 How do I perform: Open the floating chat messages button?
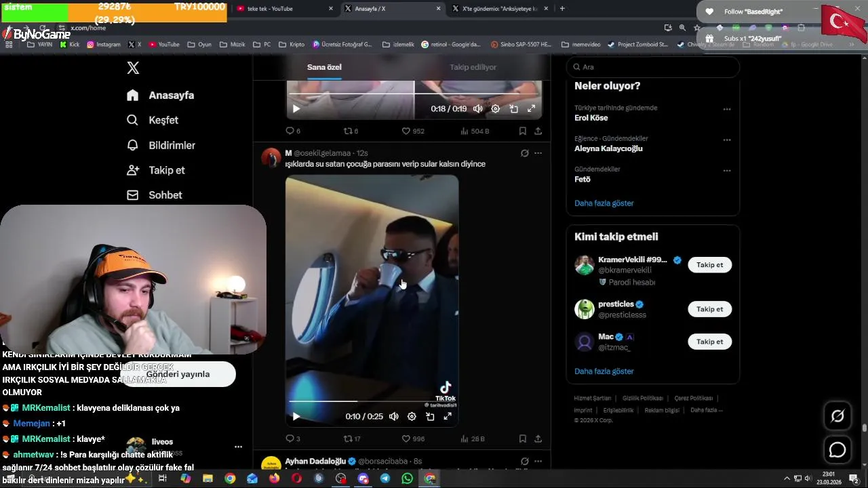[x=837, y=449]
